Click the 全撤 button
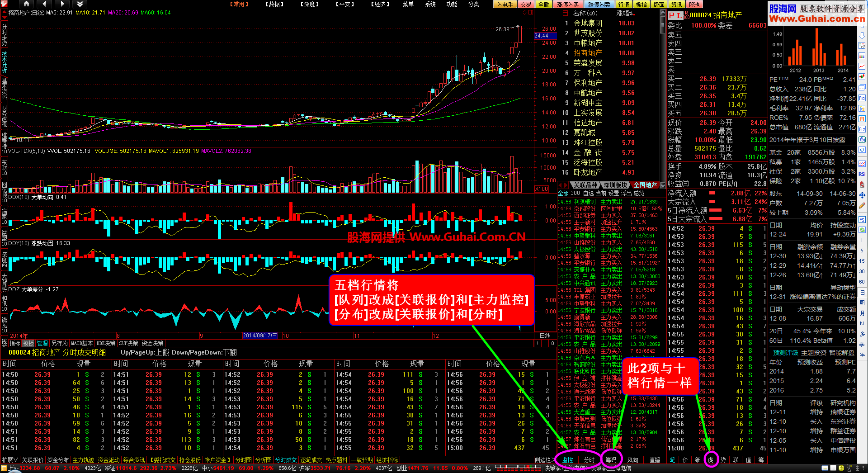This screenshot has width=868, height=473. [543, 4]
